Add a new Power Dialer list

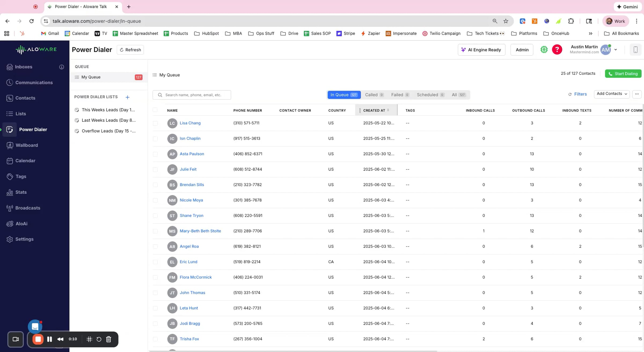coord(127,97)
